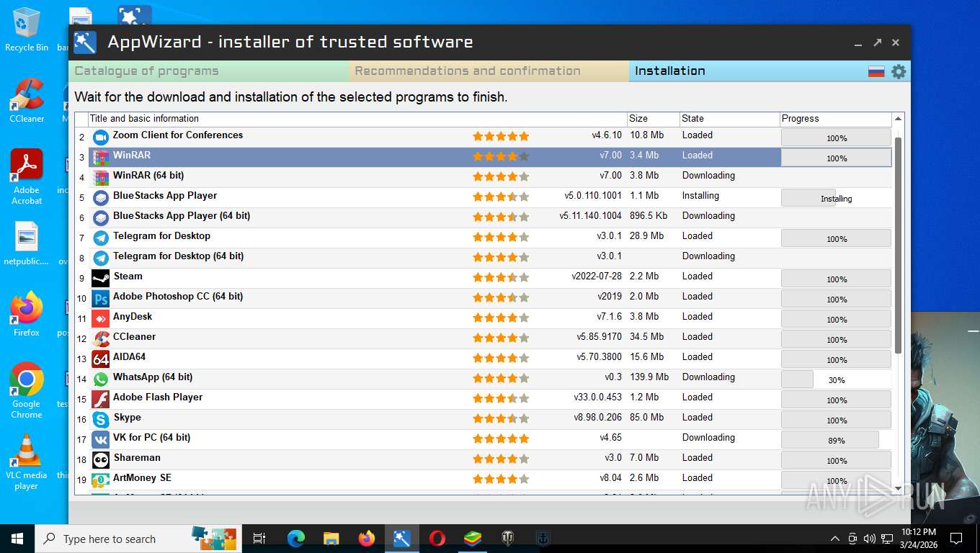Select the BlueStacks App Player row title

pyautogui.click(x=165, y=195)
